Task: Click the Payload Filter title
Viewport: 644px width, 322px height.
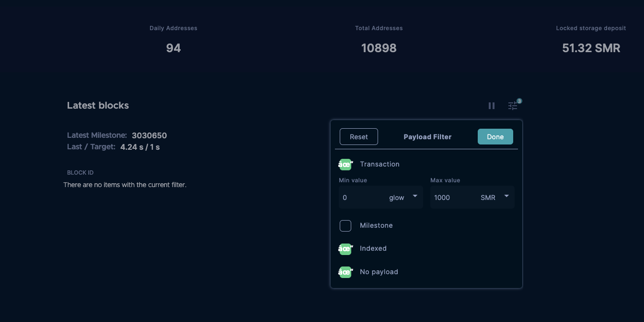Action: pyautogui.click(x=427, y=137)
